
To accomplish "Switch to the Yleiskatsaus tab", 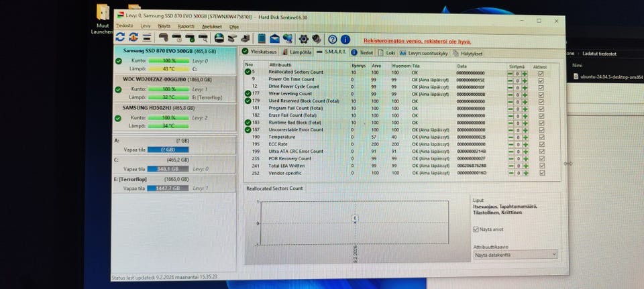I will [260, 52].
